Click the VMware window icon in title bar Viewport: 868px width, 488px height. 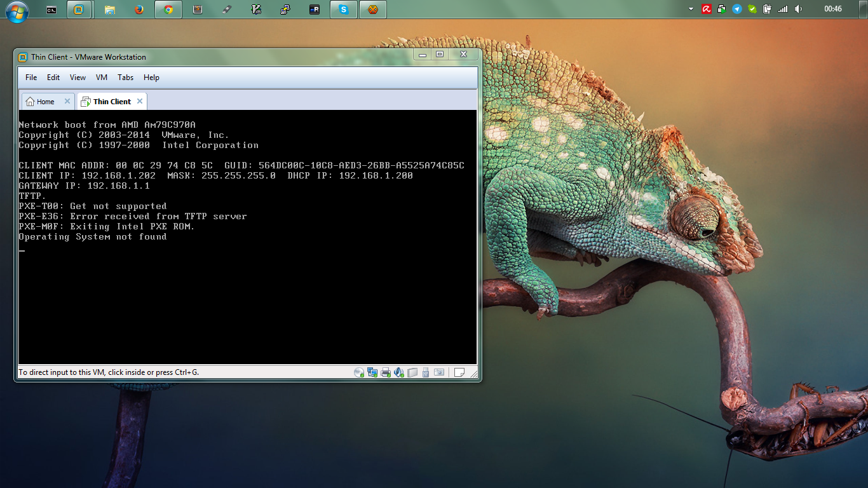23,57
